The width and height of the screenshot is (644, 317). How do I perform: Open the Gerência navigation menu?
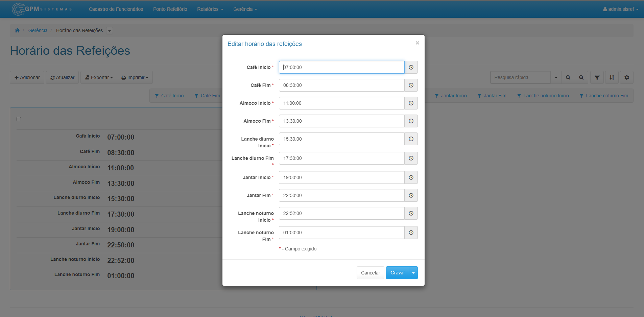tap(245, 9)
